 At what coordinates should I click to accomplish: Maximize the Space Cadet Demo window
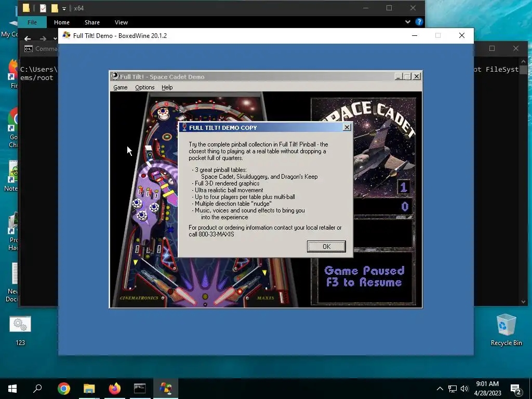pos(407,77)
